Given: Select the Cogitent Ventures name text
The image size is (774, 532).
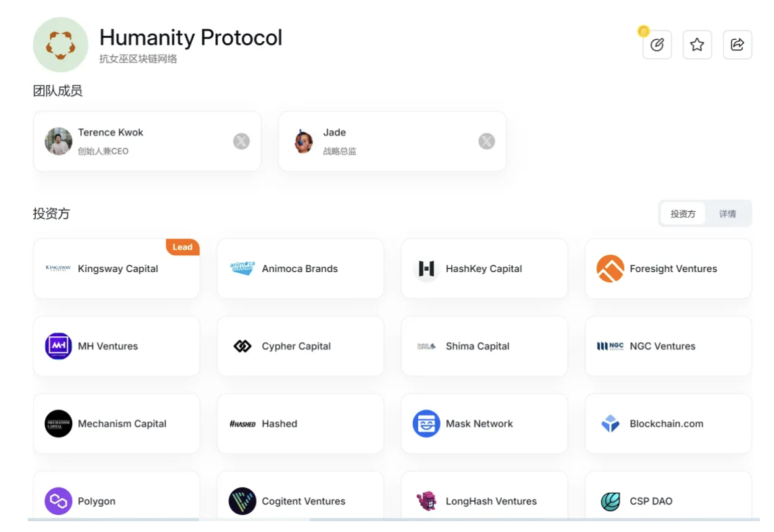Looking at the screenshot, I should [x=303, y=502].
